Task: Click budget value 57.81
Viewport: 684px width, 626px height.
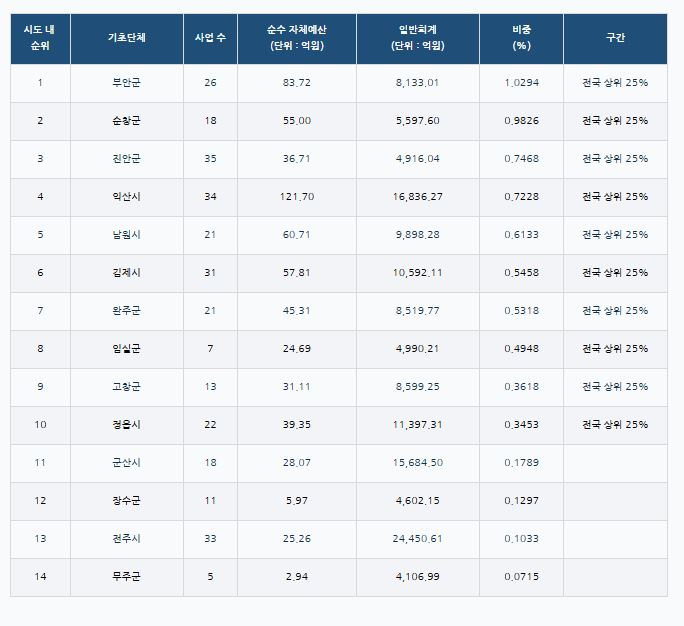Action: pyautogui.click(x=297, y=273)
